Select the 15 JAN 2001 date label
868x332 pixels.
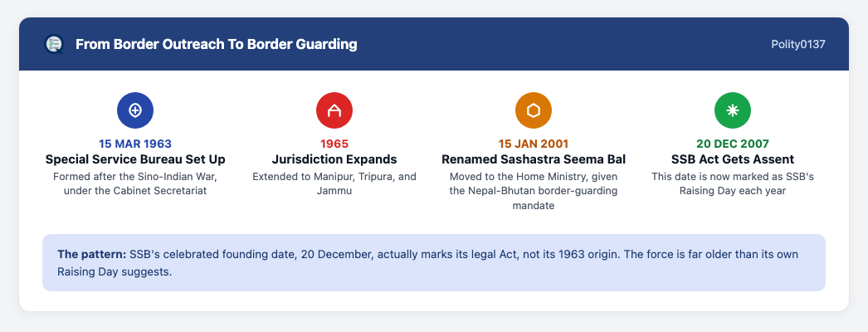click(x=534, y=144)
